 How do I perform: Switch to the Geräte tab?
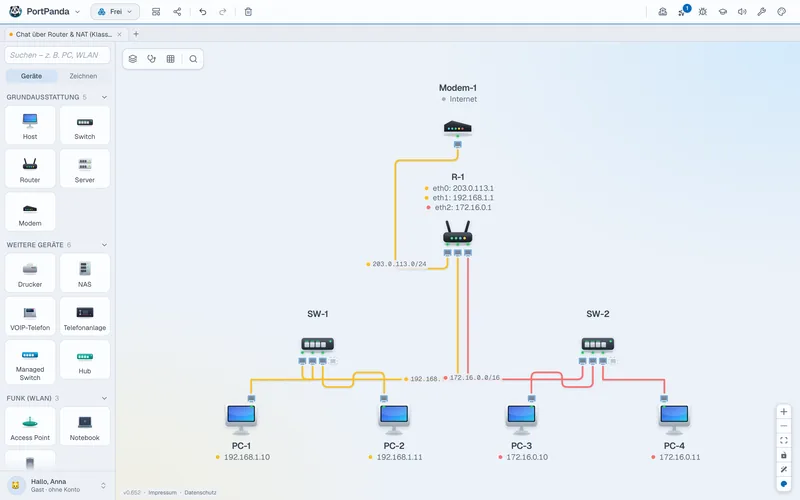tap(32, 76)
